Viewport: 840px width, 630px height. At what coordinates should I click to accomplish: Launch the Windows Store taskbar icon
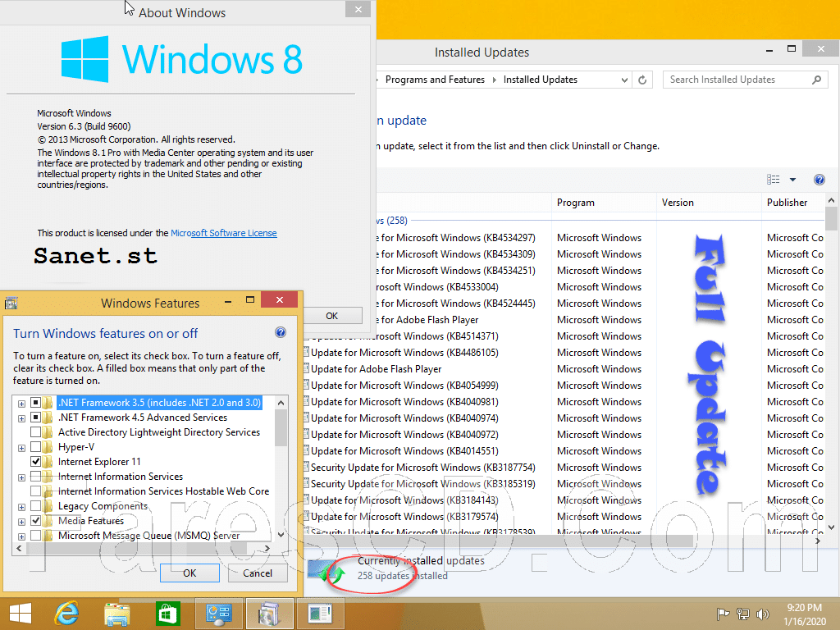click(x=167, y=614)
